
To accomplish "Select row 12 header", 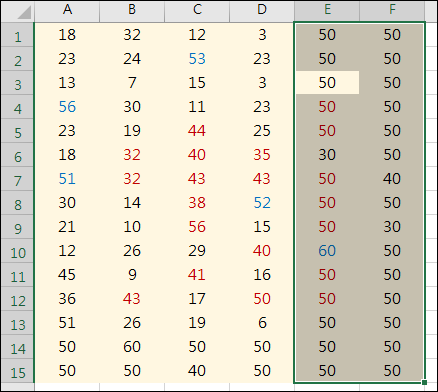I will coord(18,299).
